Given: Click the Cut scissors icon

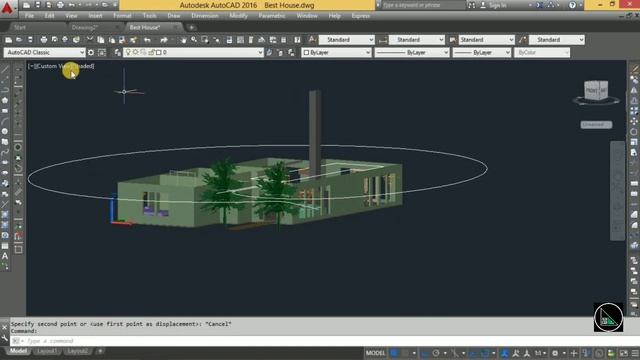Looking at the screenshot, I should 90,40.
